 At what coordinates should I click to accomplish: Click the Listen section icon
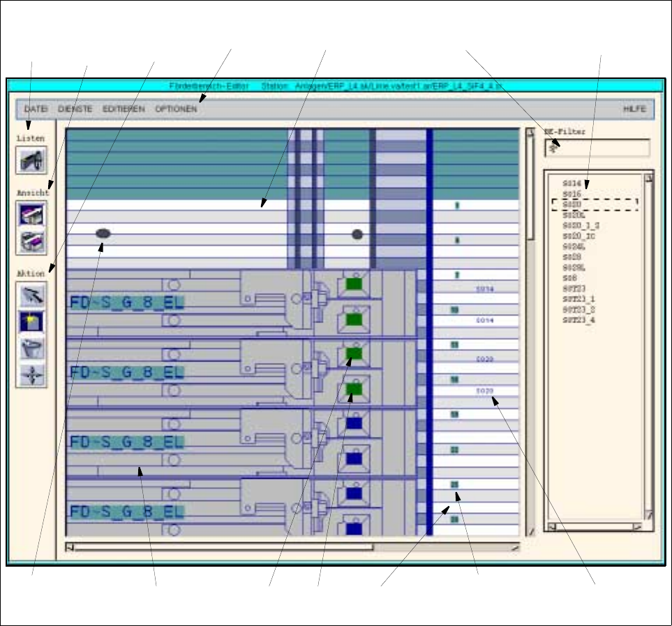pyautogui.click(x=31, y=161)
